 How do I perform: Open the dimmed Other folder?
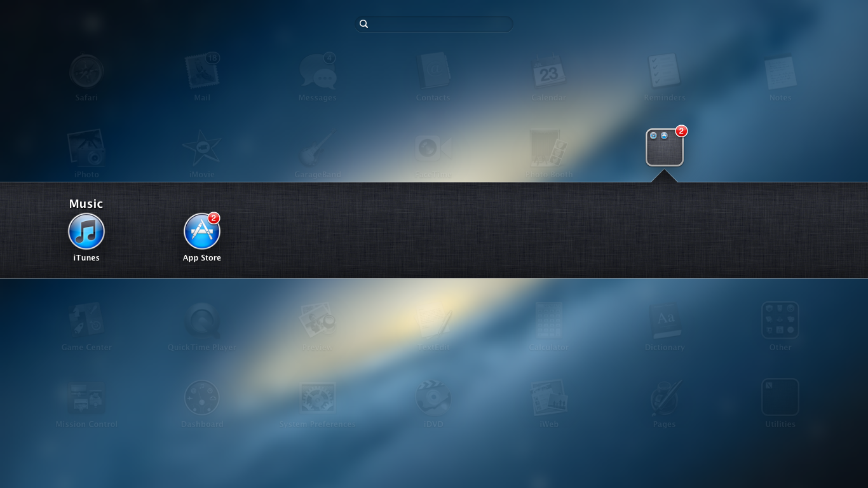[x=780, y=320]
